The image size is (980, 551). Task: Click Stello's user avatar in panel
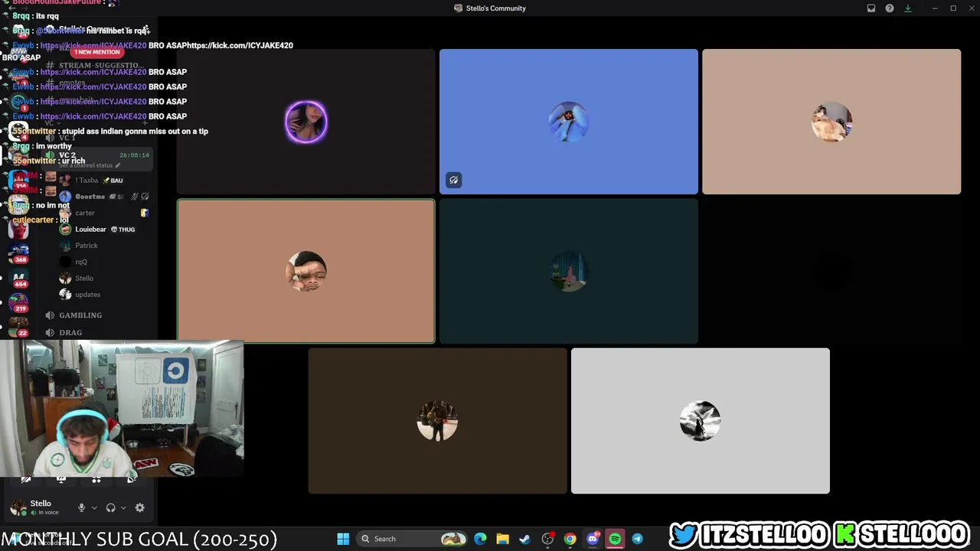18,507
